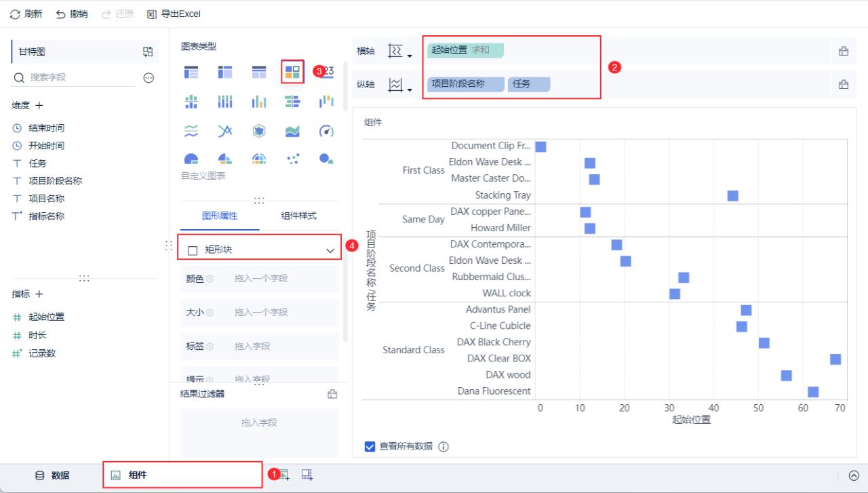
Task: Click the Refresh toolbar button
Action: [x=26, y=14]
